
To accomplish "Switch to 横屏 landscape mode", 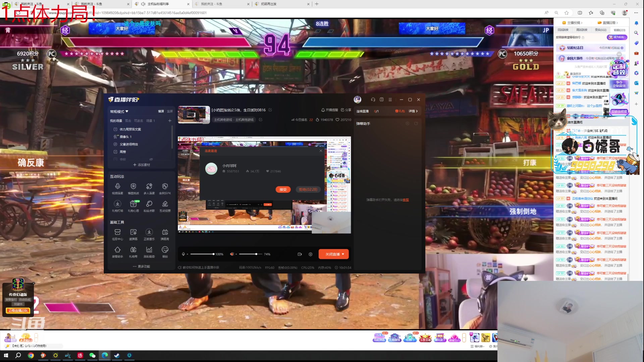I will 161,111.
